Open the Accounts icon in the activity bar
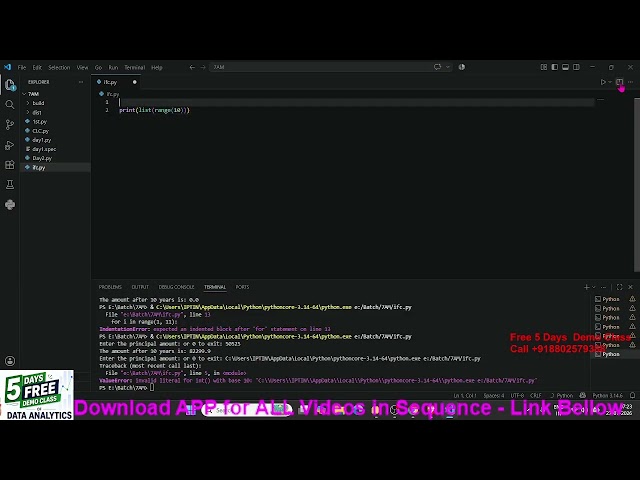640x480 pixels. 10,361
